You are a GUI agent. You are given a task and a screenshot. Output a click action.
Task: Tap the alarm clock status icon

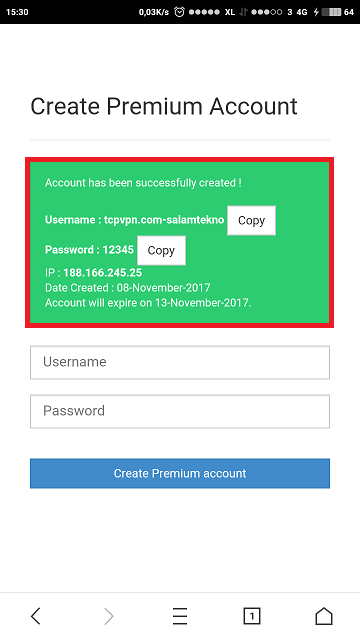(x=179, y=12)
